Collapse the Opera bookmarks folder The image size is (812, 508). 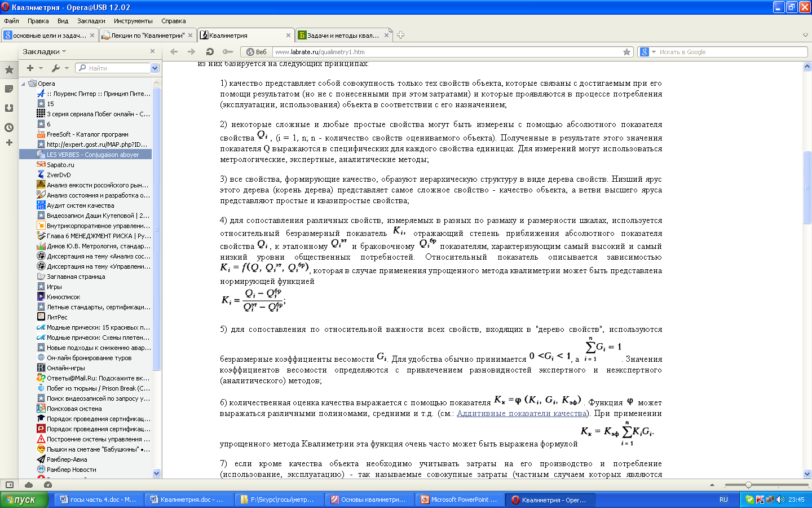pyautogui.click(x=23, y=84)
